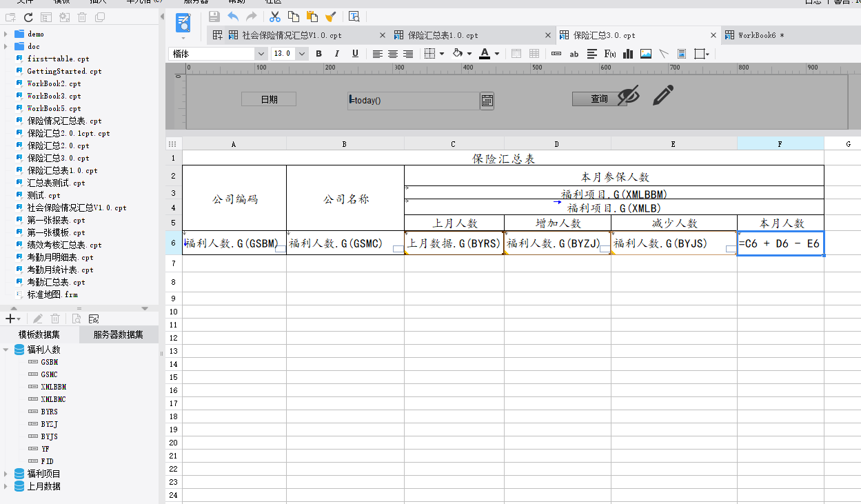Image resolution: width=861 pixels, height=504 pixels.
Task: Click the unmerge cells icon
Action: [534, 54]
